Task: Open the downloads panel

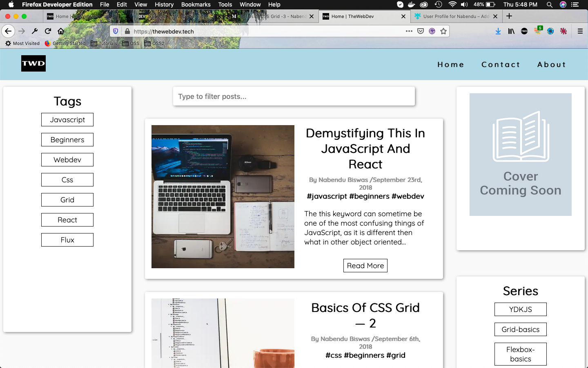Action: point(498,31)
